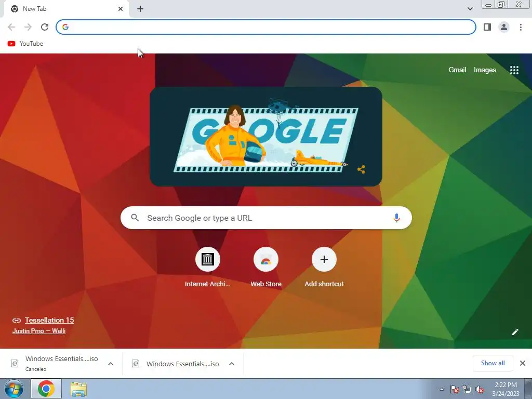
Task: Click the taskbar clock showing 2:22 PM
Action: coord(506,389)
